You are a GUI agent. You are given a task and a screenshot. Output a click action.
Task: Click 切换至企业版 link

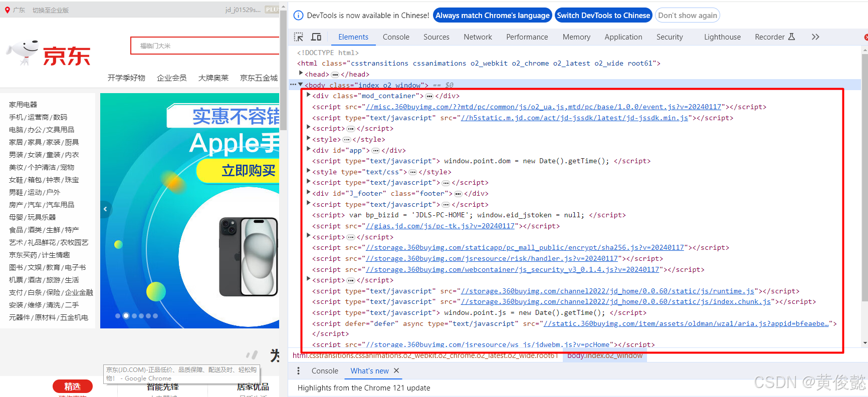(x=51, y=10)
